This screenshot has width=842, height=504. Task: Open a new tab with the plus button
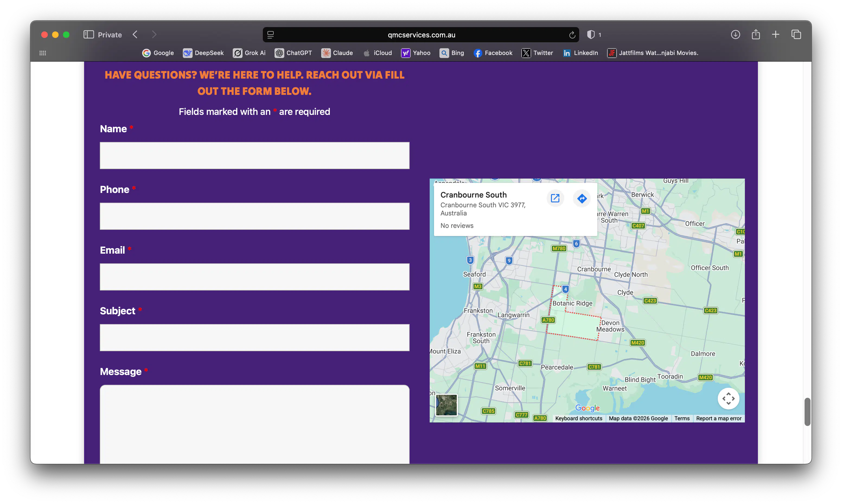pos(776,34)
